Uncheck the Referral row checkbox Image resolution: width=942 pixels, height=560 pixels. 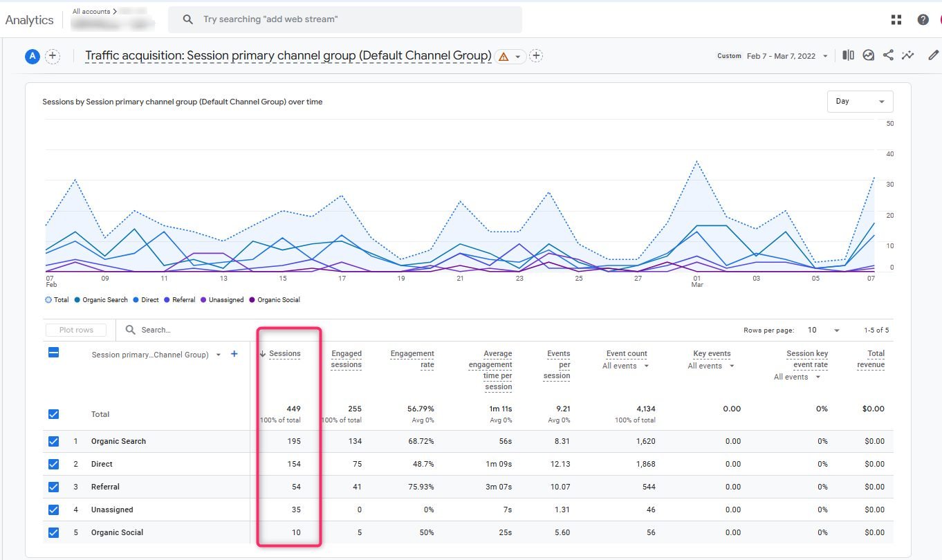click(x=53, y=487)
